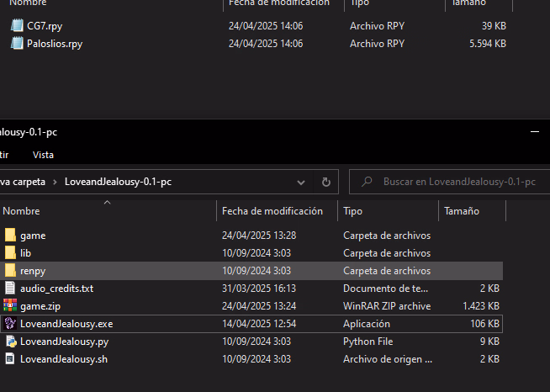Select the game folder icon

click(x=10, y=236)
